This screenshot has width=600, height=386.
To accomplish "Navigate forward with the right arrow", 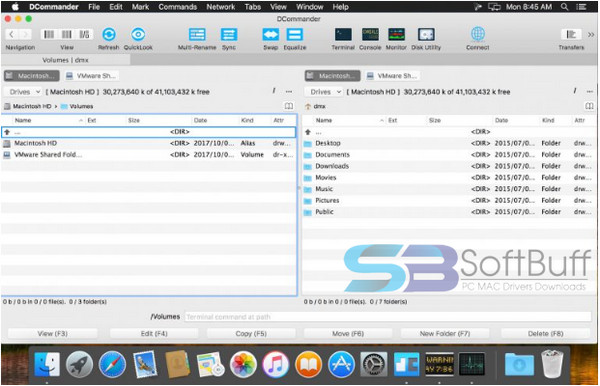I will pyautogui.click(x=25, y=34).
